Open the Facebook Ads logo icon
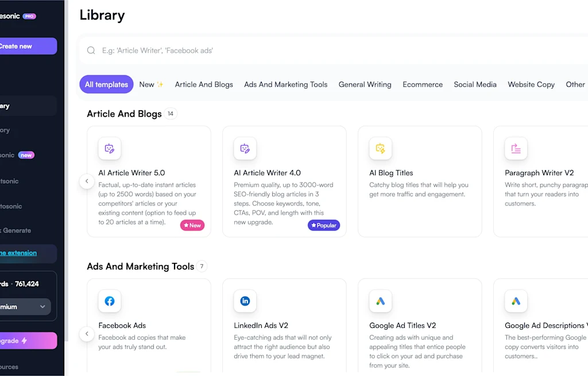The width and height of the screenshot is (588, 376). [110, 301]
